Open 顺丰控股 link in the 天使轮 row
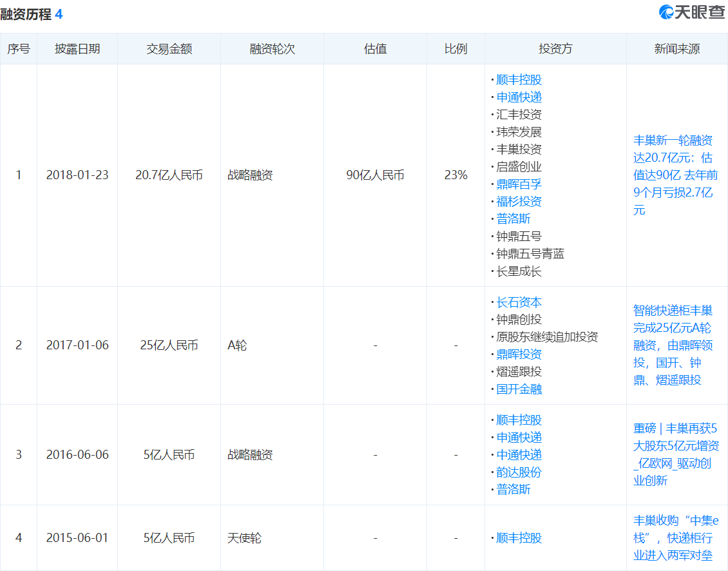Image resolution: width=728 pixels, height=571 pixels. 519,538
